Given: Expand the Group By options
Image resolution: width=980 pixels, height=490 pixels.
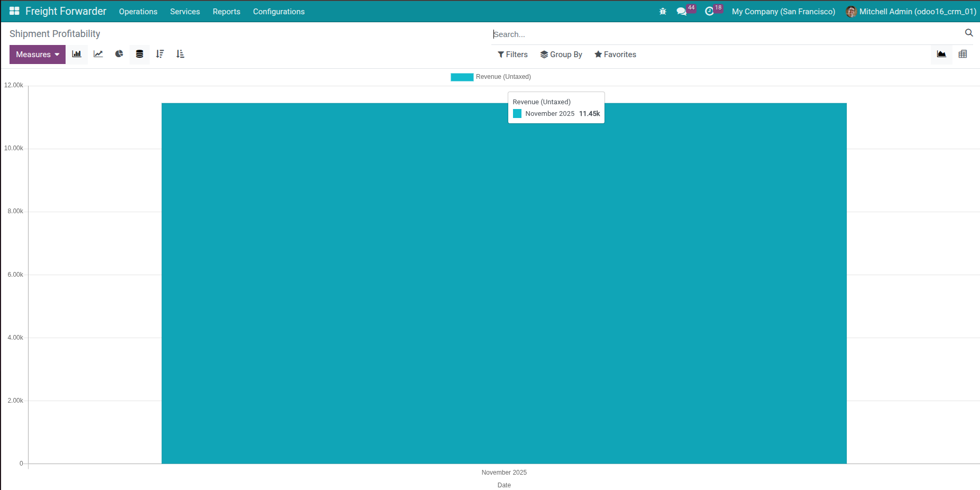Looking at the screenshot, I should pos(561,55).
